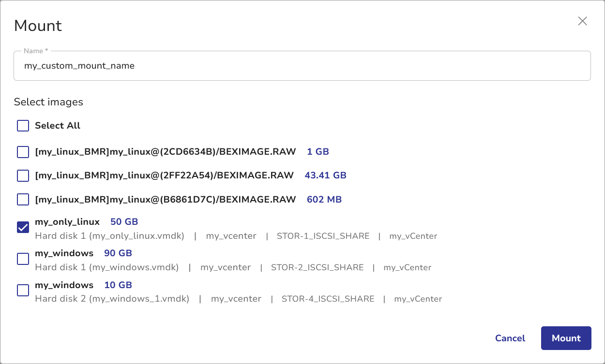Tick the my_windows 10 GB disk checkbox

tap(23, 291)
